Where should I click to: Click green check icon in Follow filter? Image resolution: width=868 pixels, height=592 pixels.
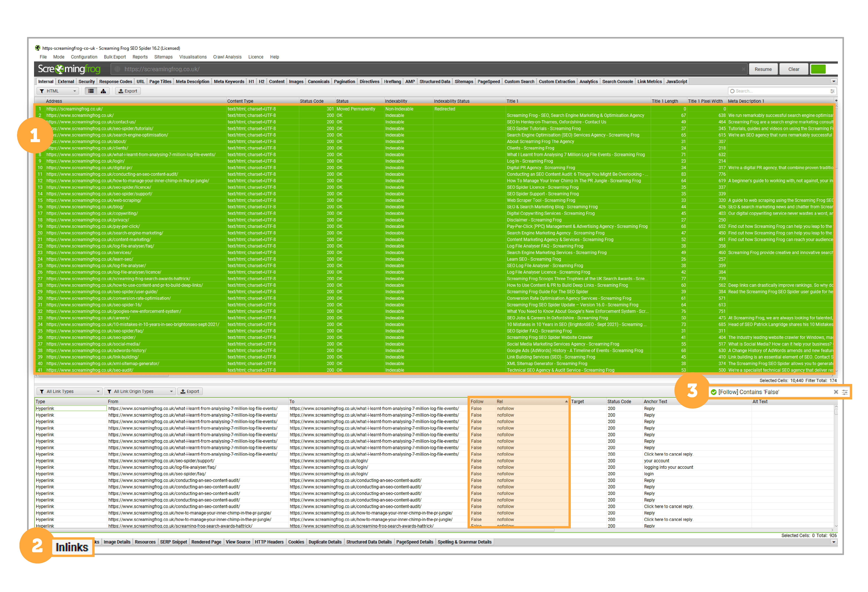[714, 392]
